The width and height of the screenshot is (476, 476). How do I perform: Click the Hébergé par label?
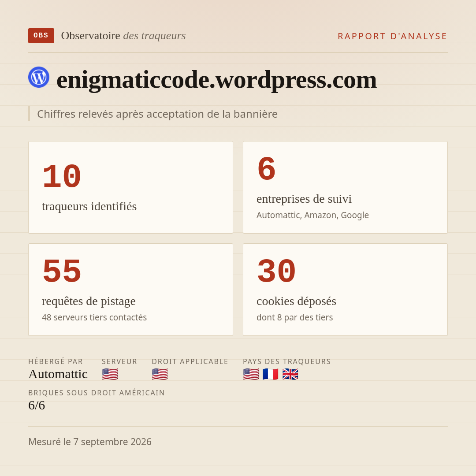56,361
